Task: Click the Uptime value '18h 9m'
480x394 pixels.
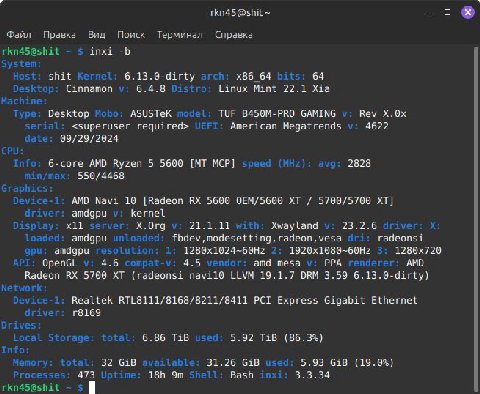Action: (165, 375)
